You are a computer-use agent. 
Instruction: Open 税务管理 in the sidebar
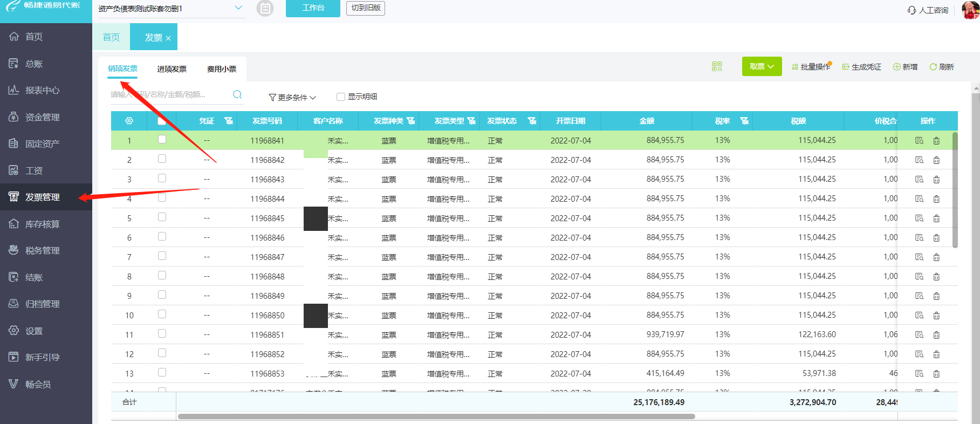click(x=42, y=250)
